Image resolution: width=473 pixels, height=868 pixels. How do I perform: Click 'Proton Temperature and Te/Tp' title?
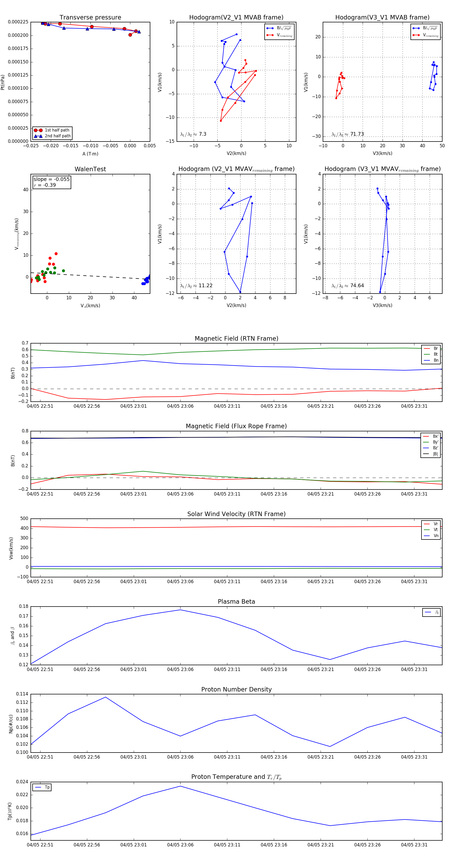236,777
